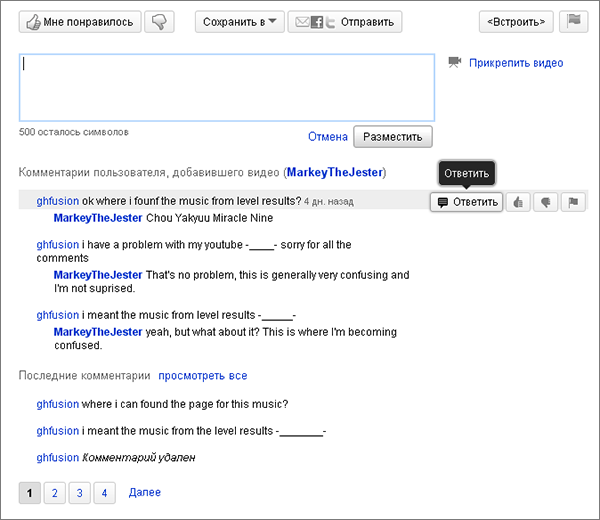Image resolution: width=600 pixels, height=520 pixels.
Task: Thumbs up the ghfusion comment
Action: pos(518,201)
